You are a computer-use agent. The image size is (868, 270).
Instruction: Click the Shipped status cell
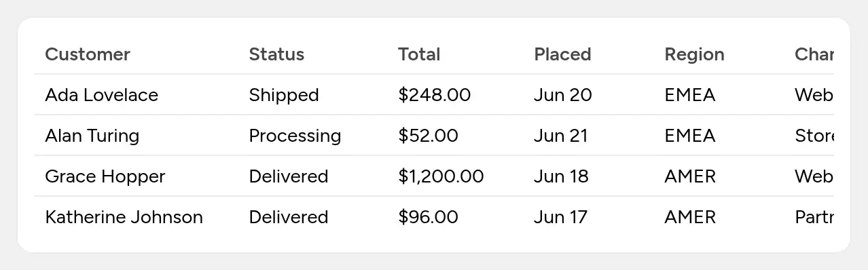click(x=284, y=95)
